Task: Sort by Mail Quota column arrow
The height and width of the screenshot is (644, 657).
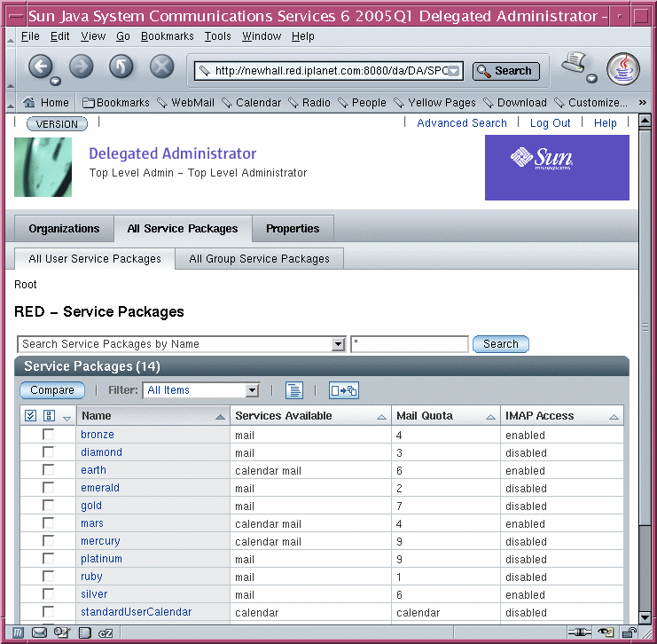Action: (x=490, y=417)
